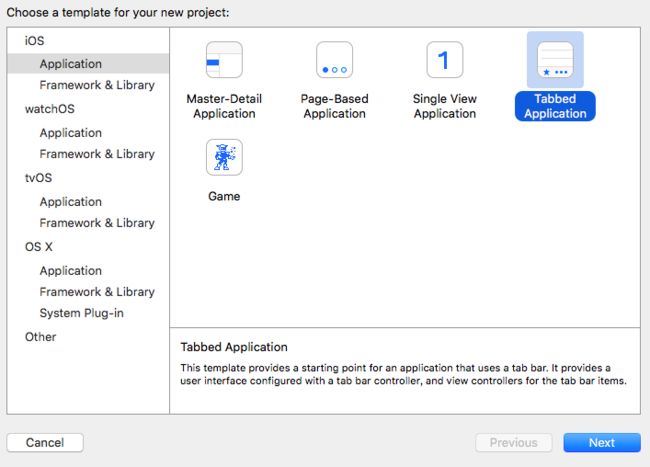650x467 pixels.
Task: Select the Tabbed Application template icon
Action: pos(555,60)
